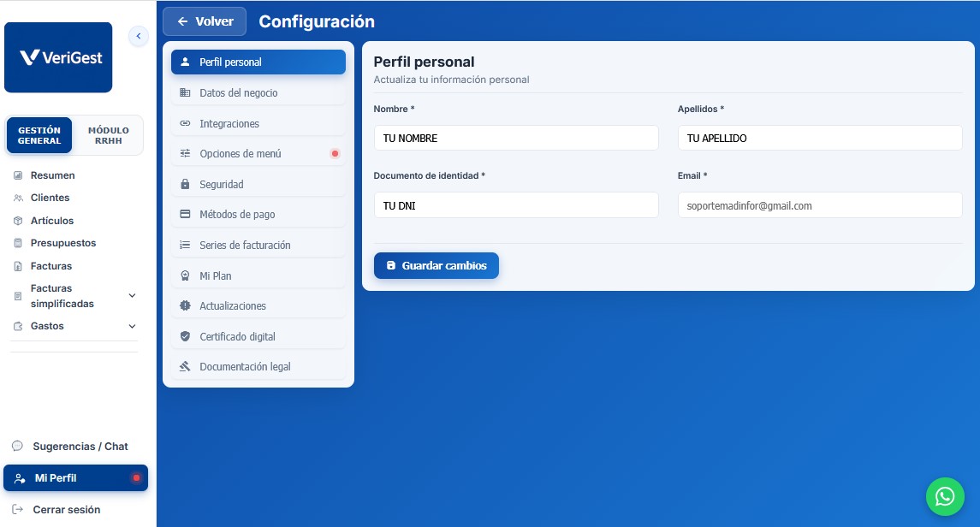Open the Mi Plan section
This screenshot has width=980, height=527.
click(x=258, y=275)
